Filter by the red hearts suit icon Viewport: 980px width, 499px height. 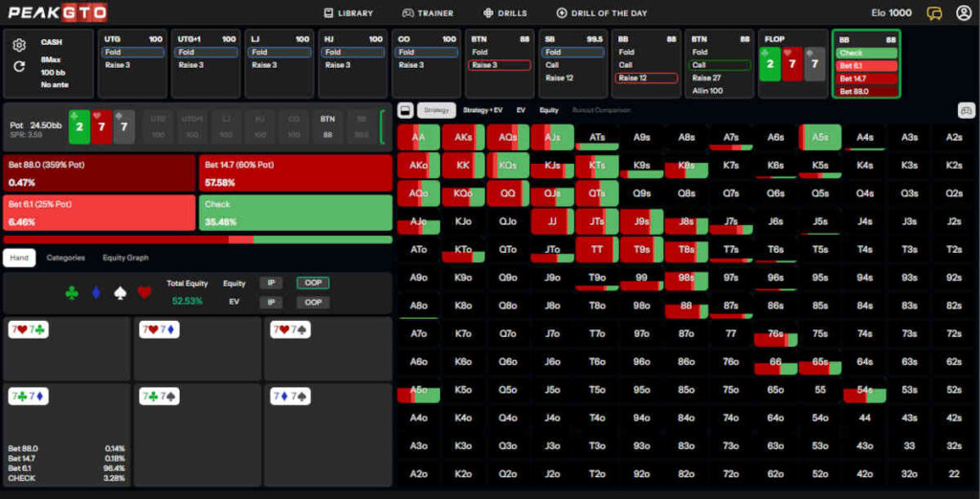[145, 292]
